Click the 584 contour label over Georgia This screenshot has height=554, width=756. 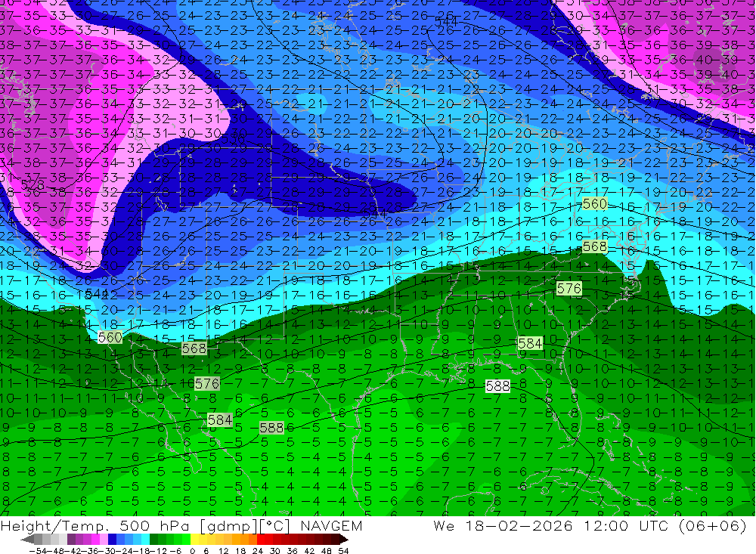pyautogui.click(x=530, y=343)
